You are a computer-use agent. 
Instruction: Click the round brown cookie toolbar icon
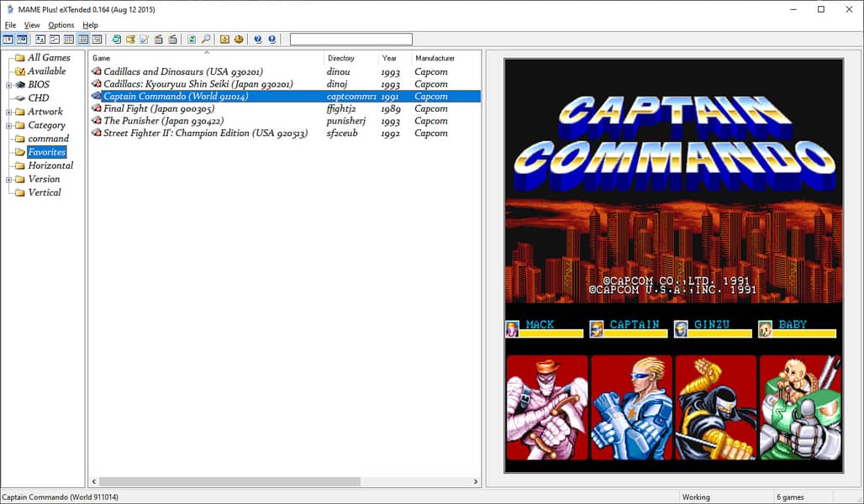click(x=239, y=39)
